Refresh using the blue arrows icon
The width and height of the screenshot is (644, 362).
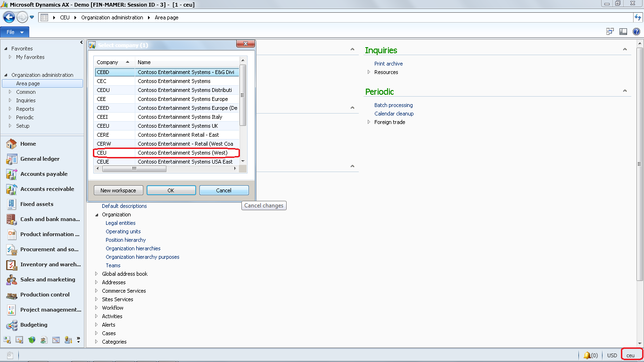coord(638,17)
